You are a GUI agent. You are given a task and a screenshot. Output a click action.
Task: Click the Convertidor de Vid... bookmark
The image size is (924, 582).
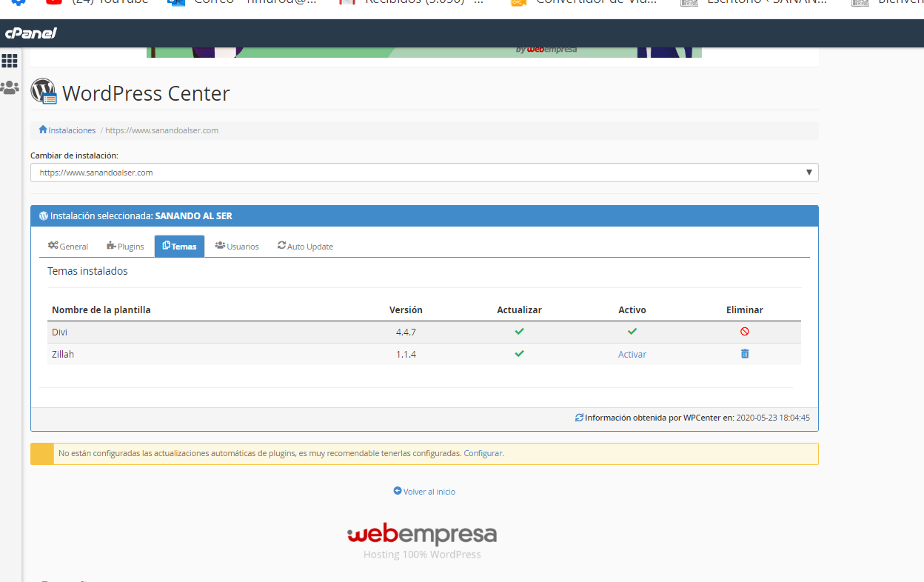click(x=583, y=3)
